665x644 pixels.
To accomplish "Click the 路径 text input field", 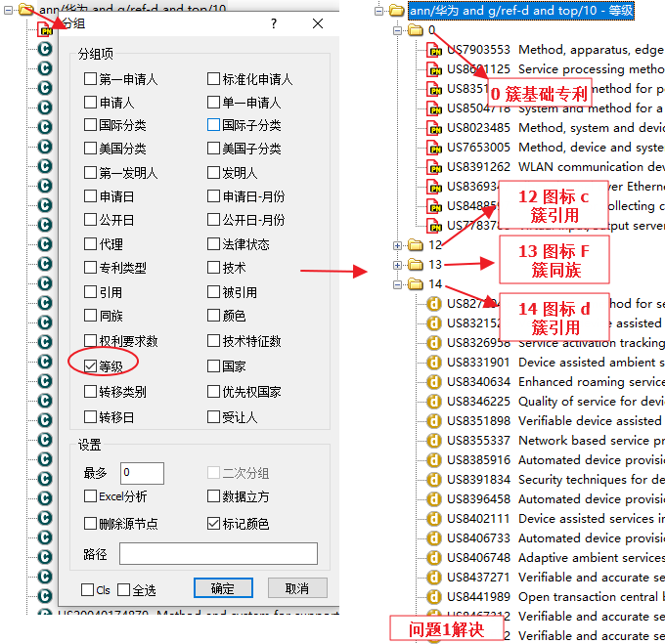I will 218,554.
